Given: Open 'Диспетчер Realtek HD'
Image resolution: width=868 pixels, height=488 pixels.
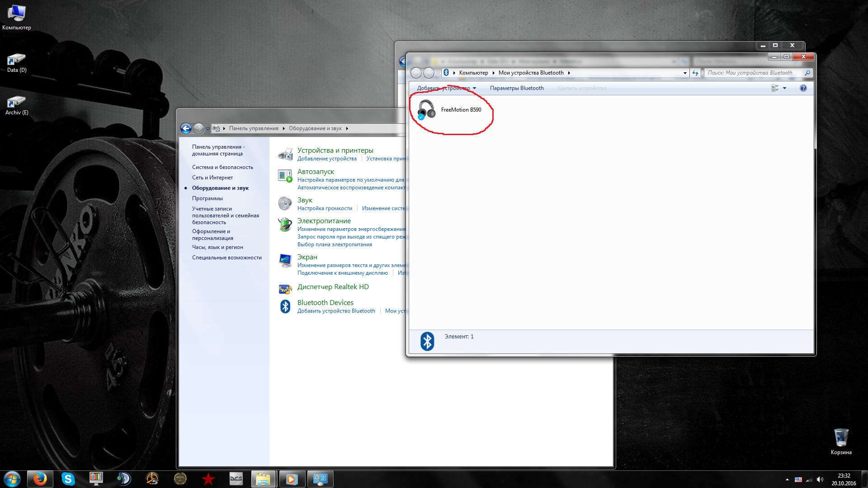Looking at the screenshot, I should [333, 287].
